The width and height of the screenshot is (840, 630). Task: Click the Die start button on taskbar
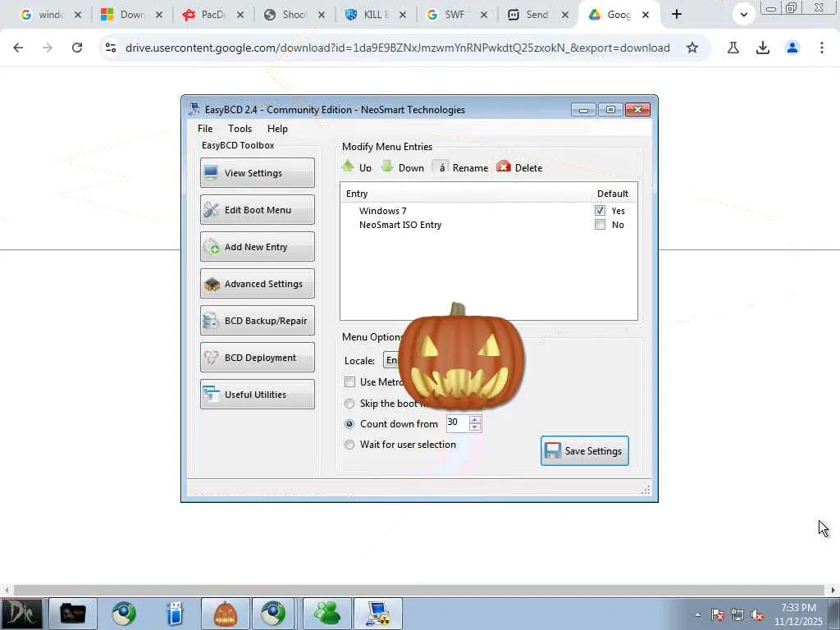(21, 614)
